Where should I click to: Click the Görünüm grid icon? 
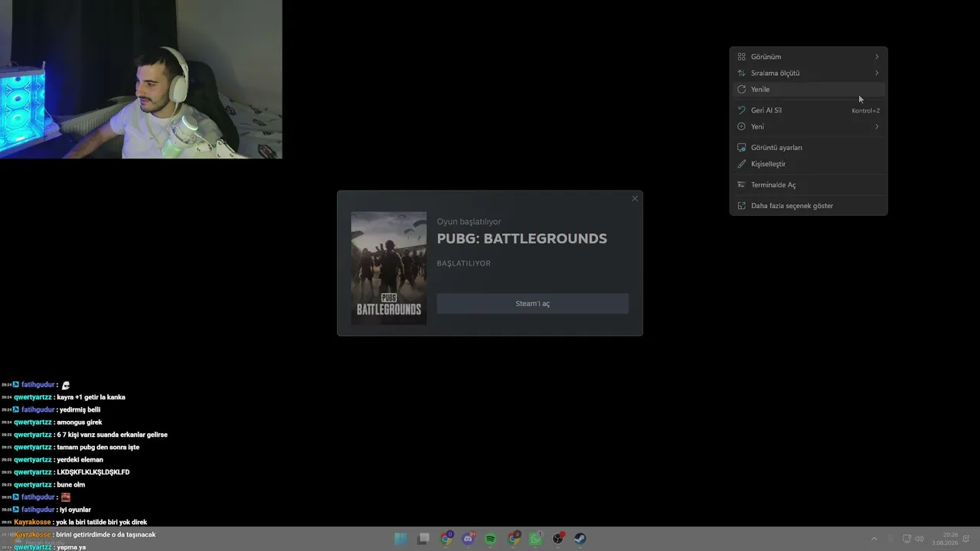click(741, 57)
